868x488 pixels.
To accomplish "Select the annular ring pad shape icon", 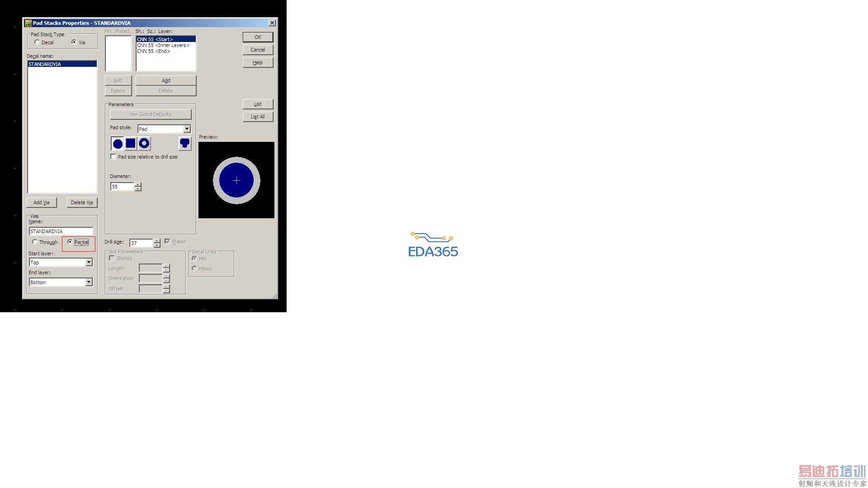I will tap(144, 144).
